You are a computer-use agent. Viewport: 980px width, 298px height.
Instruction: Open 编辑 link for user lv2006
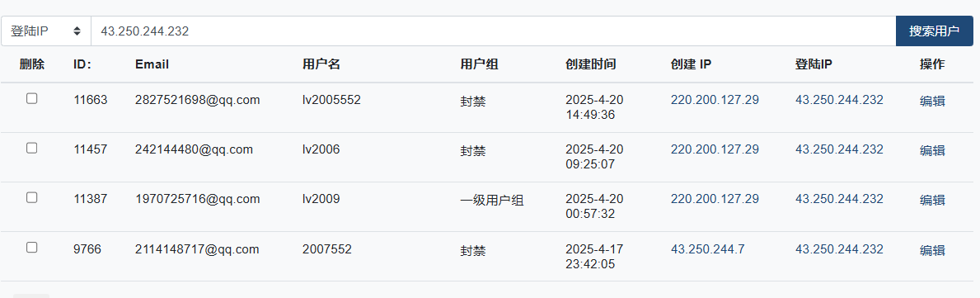(932, 150)
